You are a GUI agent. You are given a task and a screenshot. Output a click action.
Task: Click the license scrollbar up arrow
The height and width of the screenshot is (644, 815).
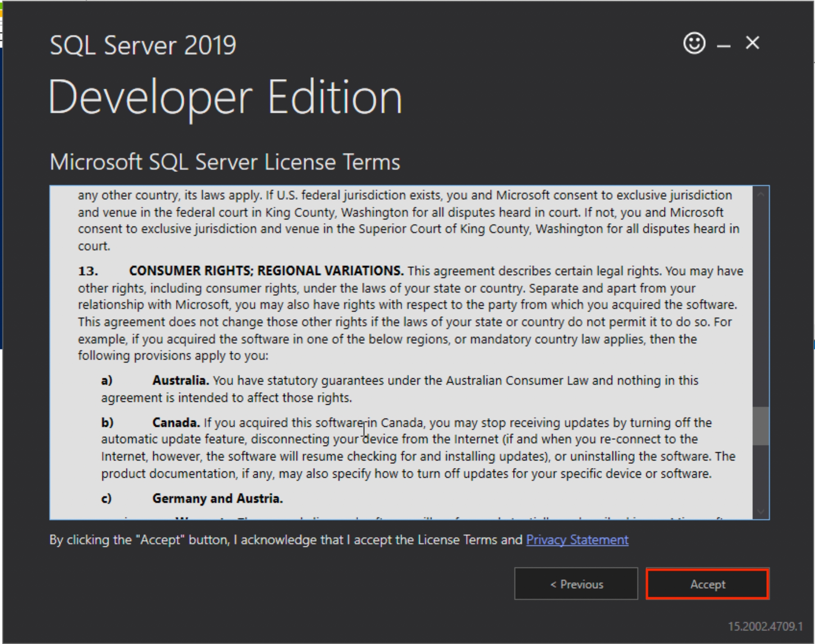(x=761, y=194)
